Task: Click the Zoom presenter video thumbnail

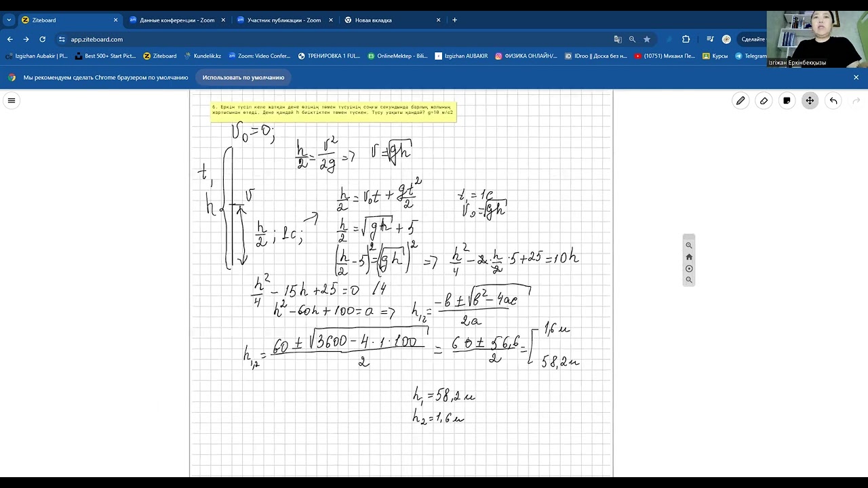Action: (817, 40)
